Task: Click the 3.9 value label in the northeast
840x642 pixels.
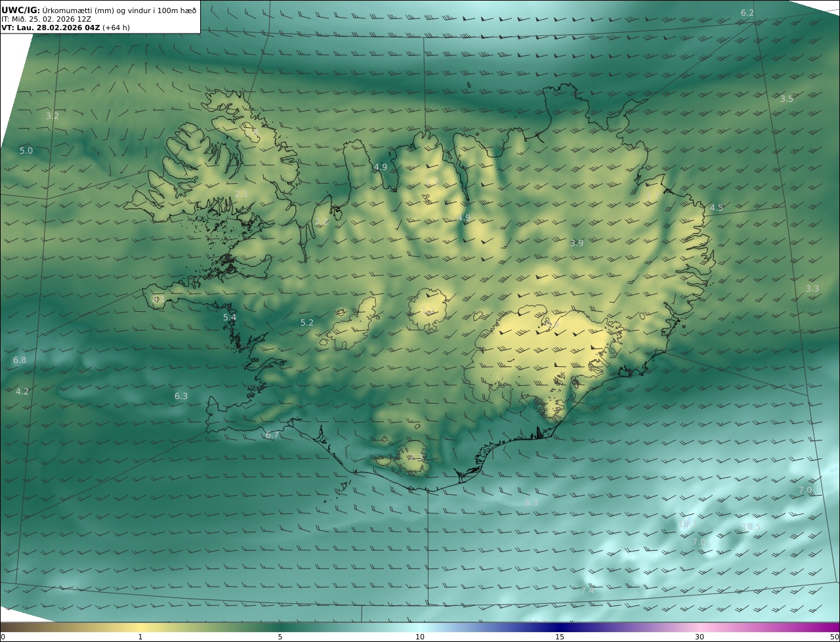Action: coord(576,243)
